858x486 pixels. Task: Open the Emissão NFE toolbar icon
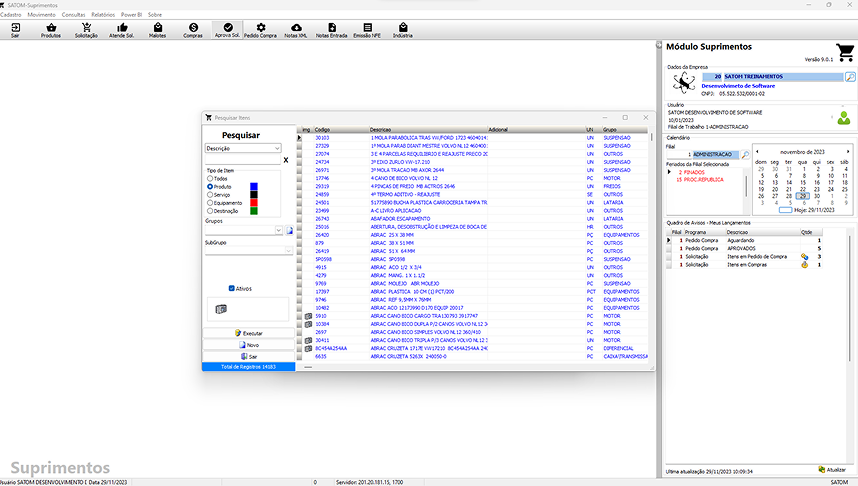click(366, 30)
